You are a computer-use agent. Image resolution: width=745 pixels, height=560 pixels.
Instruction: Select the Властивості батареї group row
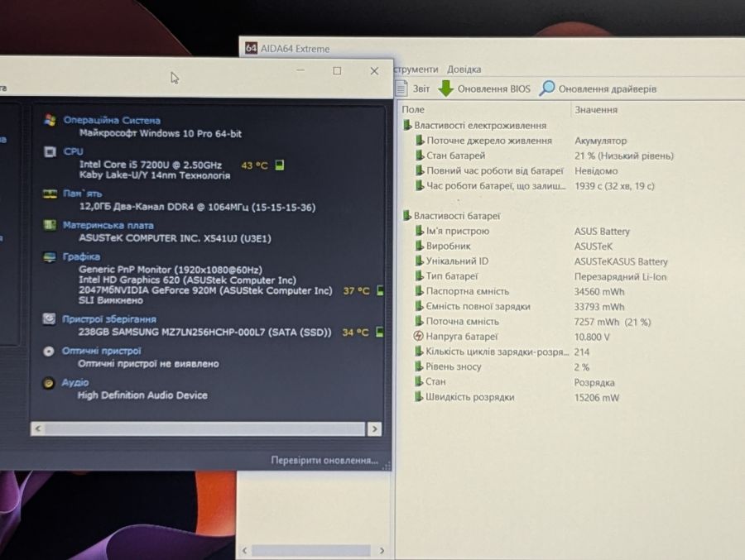452,216
